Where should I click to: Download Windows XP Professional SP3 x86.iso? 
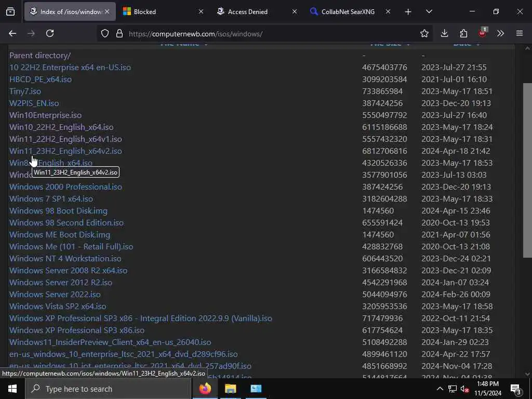point(77,330)
